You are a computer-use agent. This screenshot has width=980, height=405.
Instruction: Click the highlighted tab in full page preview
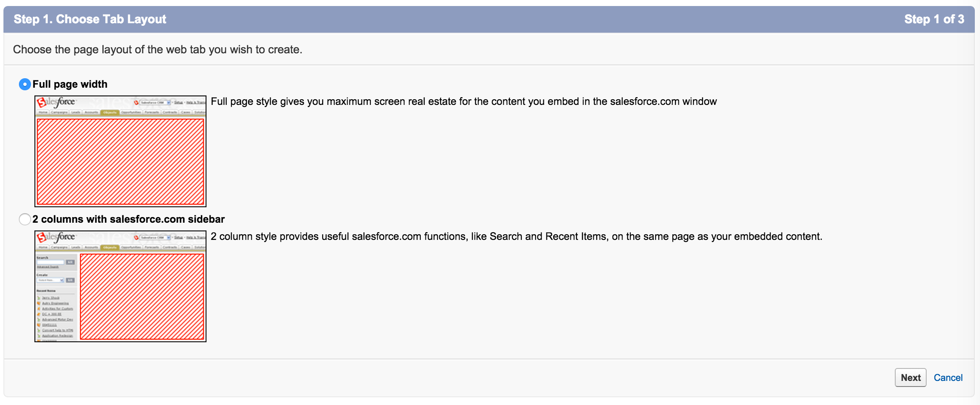(x=110, y=112)
